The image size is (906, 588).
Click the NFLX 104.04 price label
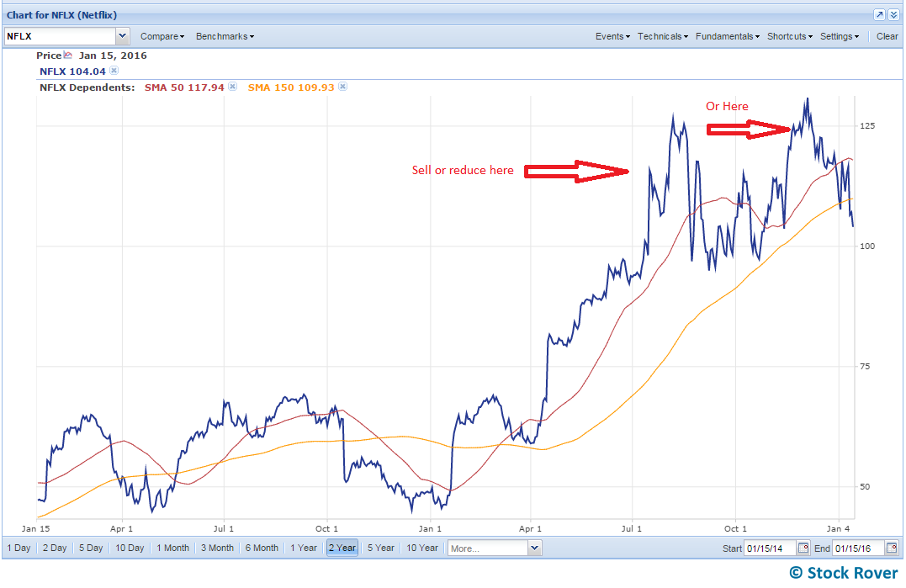tap(72, 72)
